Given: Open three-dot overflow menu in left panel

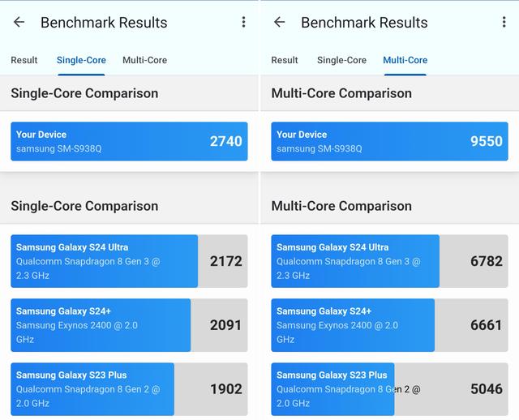Looking at the screenshot, I should click(243, 23).
